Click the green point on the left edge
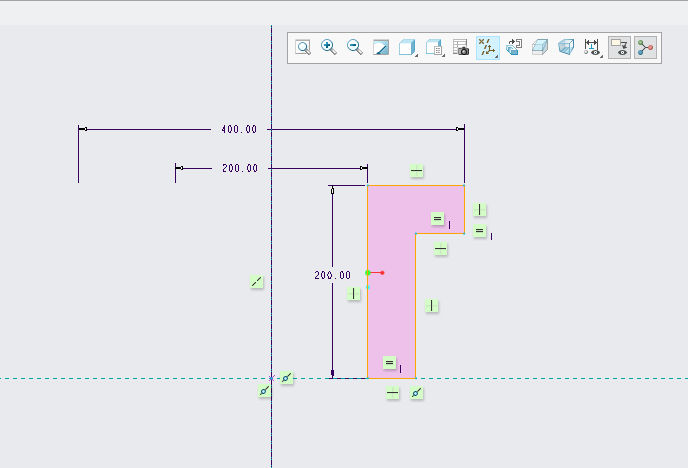Image resolution: width=688 pixels, height=468 pixels. (368, 273)
